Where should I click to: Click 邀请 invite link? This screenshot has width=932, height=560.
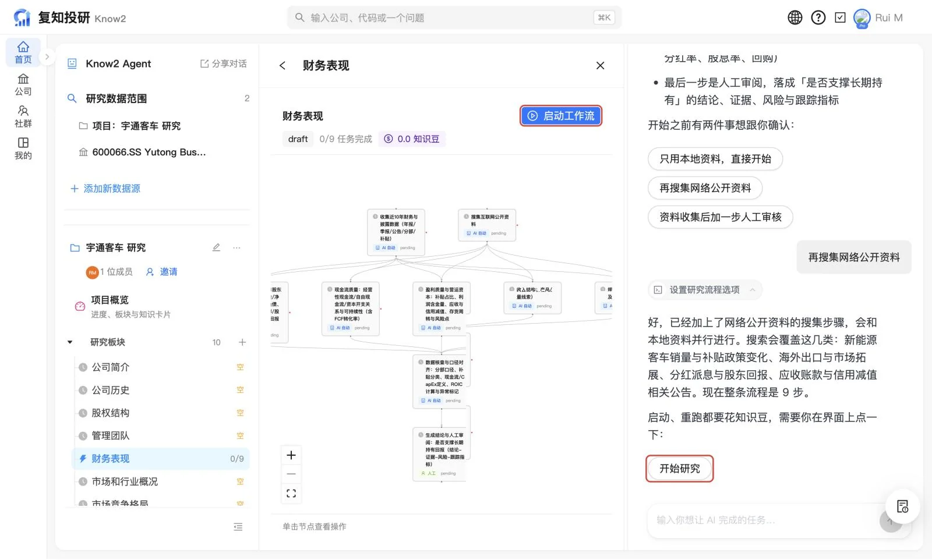162,272
